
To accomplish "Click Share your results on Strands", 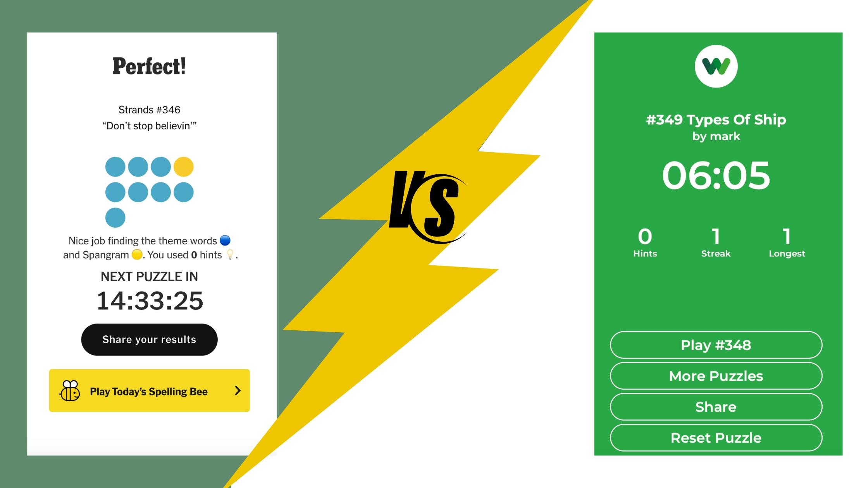I will pyautogui.click(x=149, y=339).
